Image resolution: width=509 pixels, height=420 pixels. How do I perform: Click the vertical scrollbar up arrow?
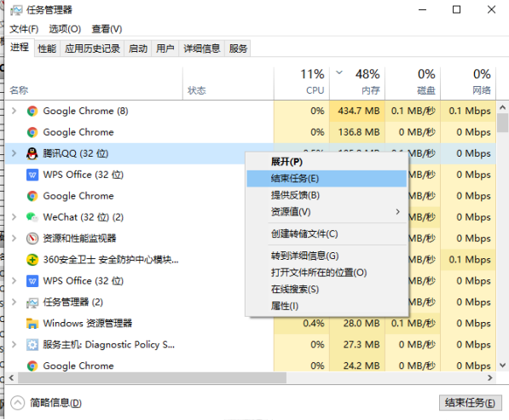[x=502, y=107]
